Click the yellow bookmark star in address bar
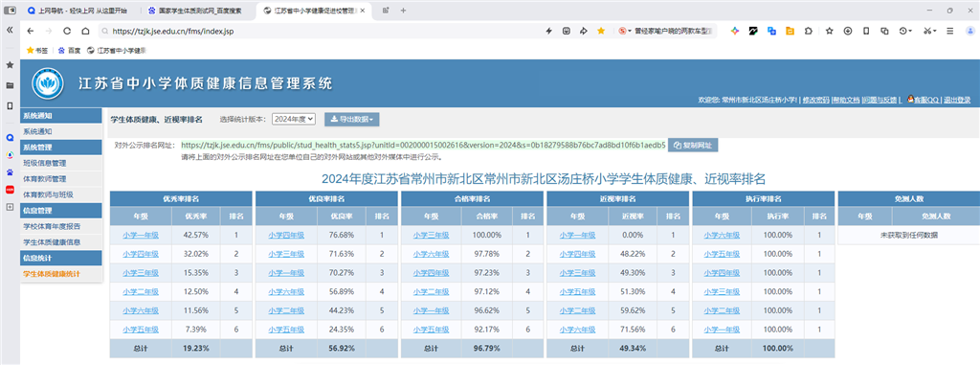 click(x=601, y=31)
